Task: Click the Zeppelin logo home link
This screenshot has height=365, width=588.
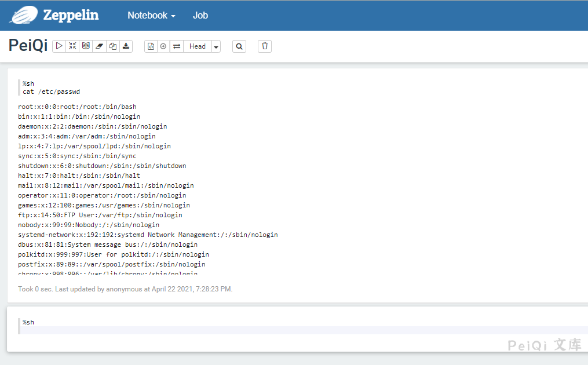Action: point(54,16)
